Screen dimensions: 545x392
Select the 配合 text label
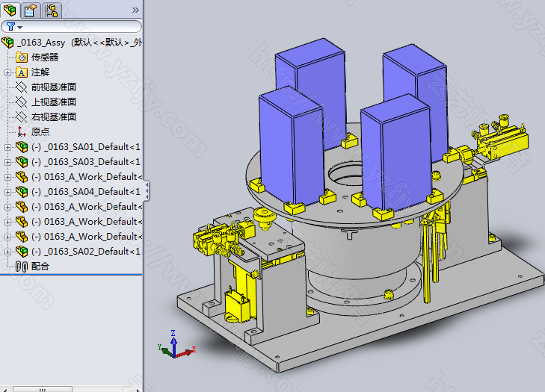[40, 267]
